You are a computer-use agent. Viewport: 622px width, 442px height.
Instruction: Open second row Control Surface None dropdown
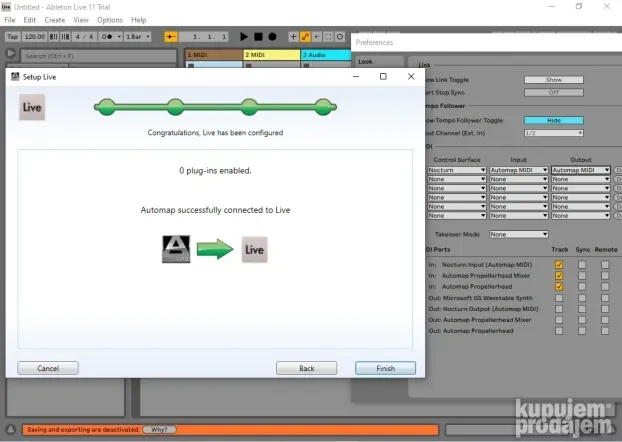[457, 179]
